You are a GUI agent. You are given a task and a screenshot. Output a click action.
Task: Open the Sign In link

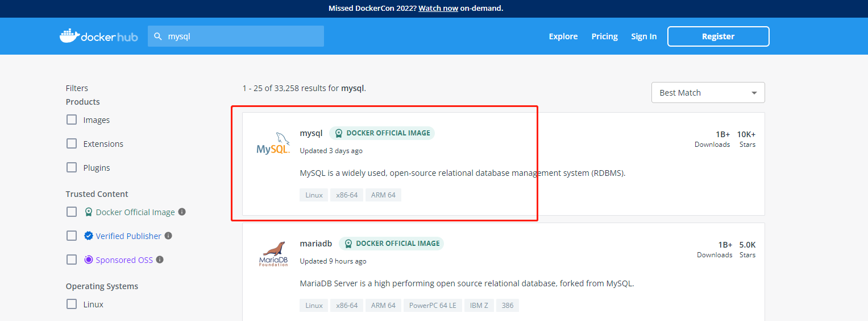(643, 36)
